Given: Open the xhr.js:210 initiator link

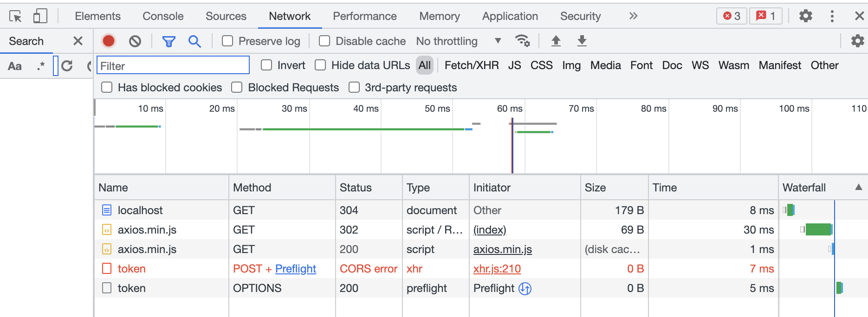Looking at the screenshot, I should point(497,269).
